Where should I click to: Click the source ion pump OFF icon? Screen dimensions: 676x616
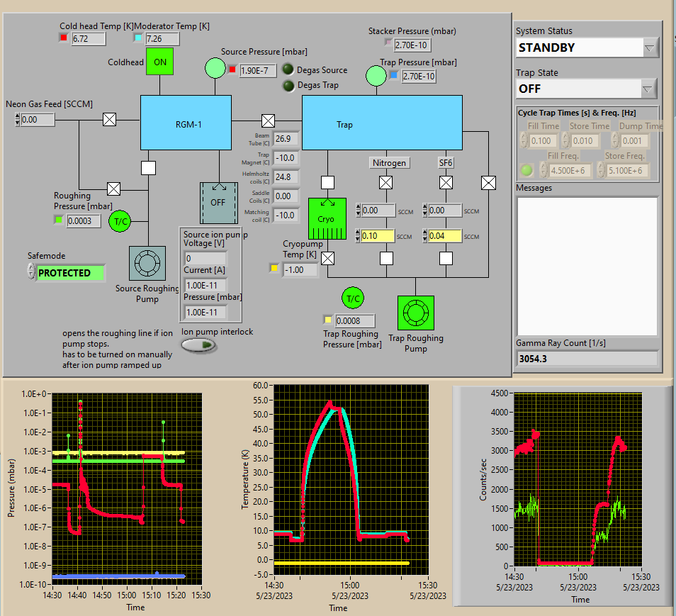click(218, 203)
